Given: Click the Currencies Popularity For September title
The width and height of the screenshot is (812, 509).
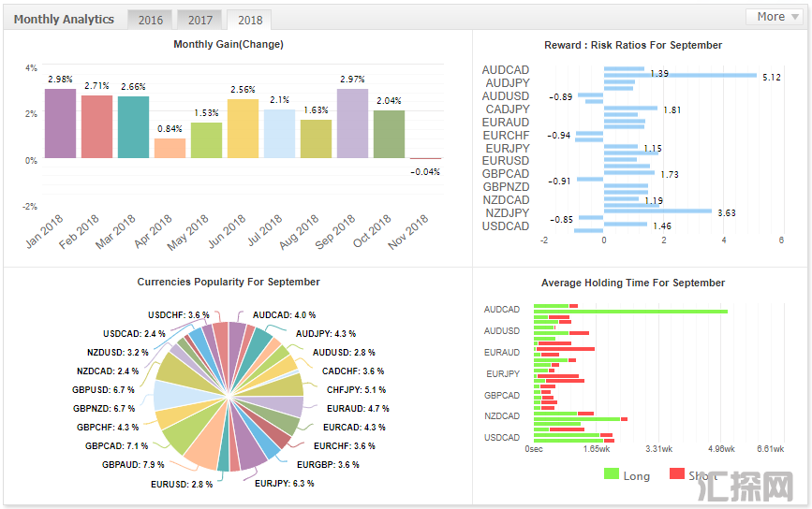Looking at the screenshot, I should pyautogui.click(x=229, y=282).
